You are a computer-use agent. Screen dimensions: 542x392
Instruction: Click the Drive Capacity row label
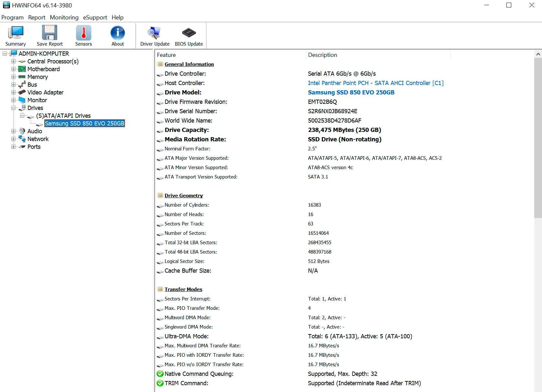tap(187, 130)
